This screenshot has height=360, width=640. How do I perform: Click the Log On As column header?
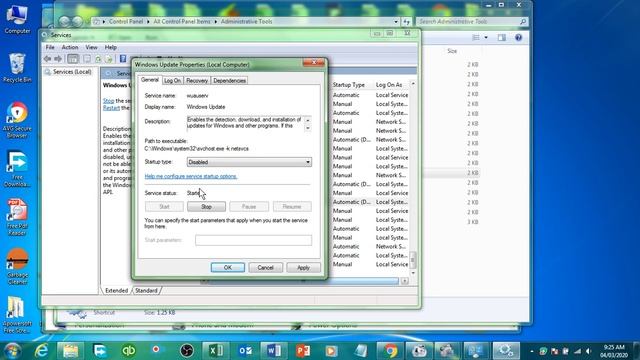click(x=389, y=85)
